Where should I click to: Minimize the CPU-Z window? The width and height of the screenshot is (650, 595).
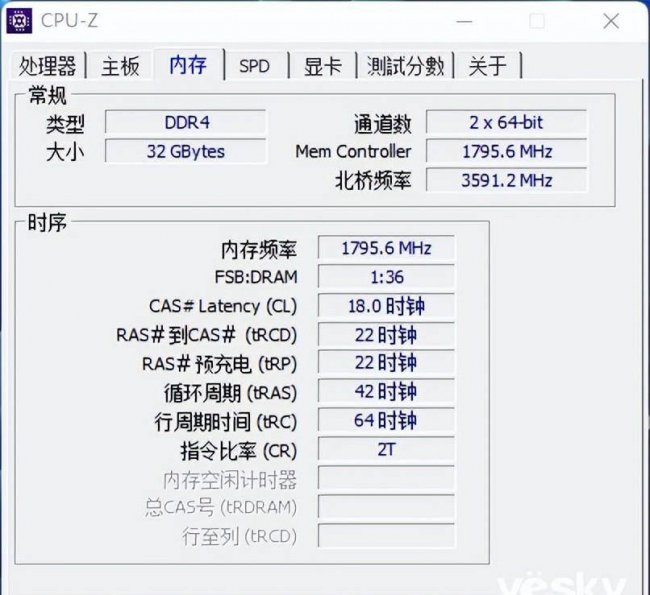coord(464,21)
